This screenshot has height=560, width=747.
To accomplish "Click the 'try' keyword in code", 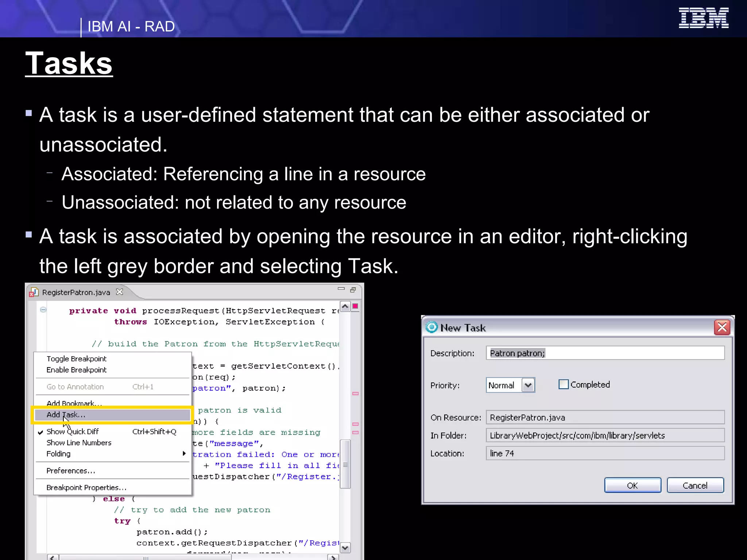I will 122,521.
